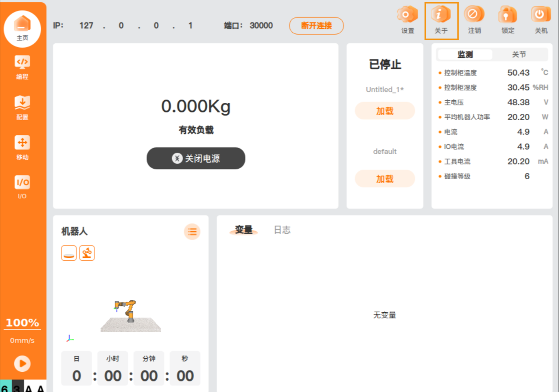The width and height of the screenshot is (559, 392).
Task: Click the 关闭电源 power off button
Action: (x=196, y=159)
